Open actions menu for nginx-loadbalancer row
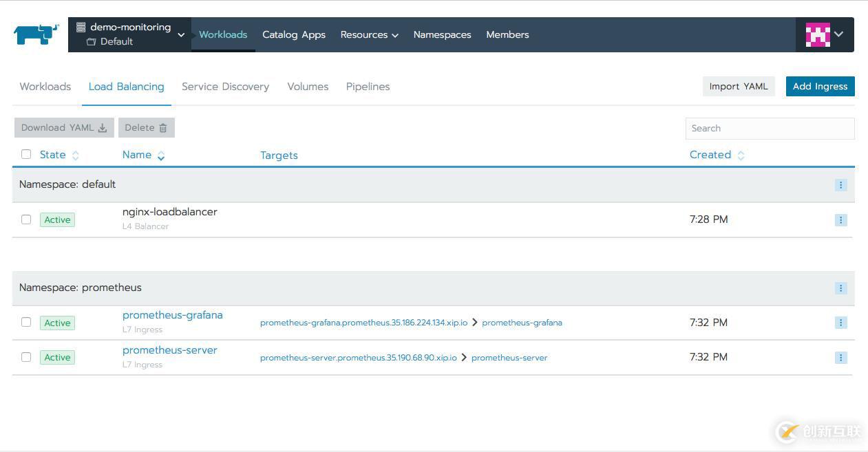Viewport: 868px width, 452px height. click(x=840, y=220)
